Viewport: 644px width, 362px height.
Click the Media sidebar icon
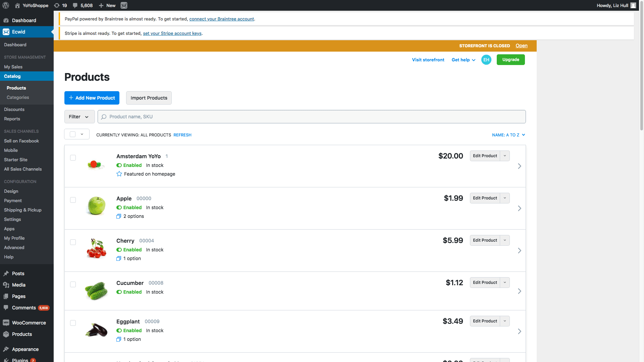[6, 285]
